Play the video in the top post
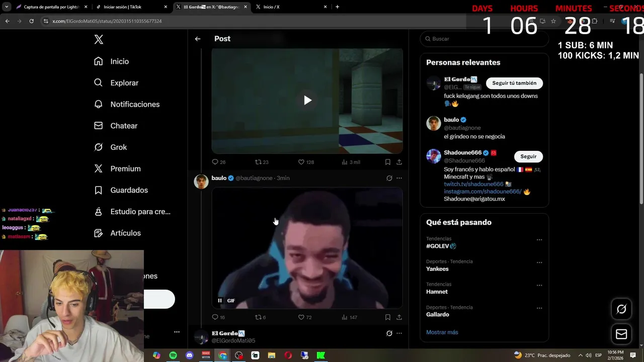This screenshot has width=644, height=362. [307, 100]
